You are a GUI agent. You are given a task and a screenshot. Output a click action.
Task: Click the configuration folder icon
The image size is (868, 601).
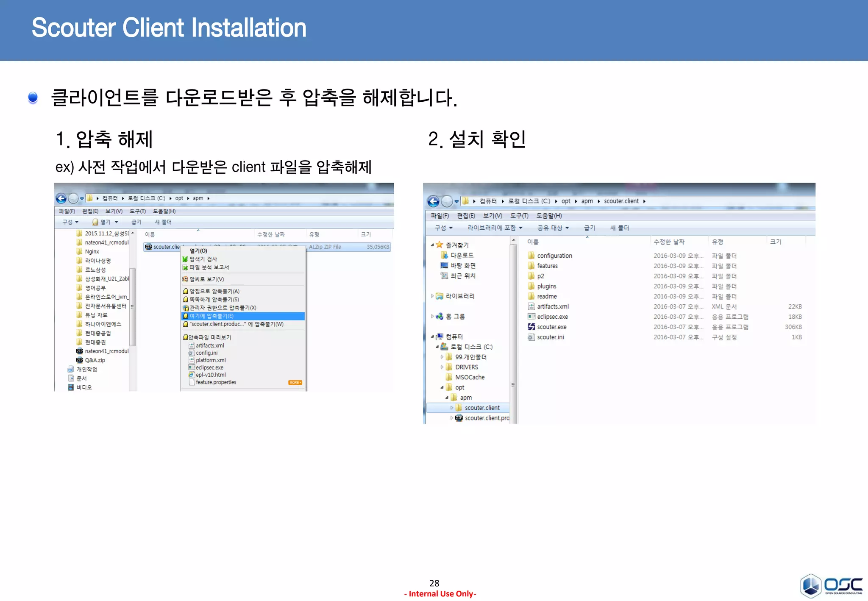tap(531, 256)
